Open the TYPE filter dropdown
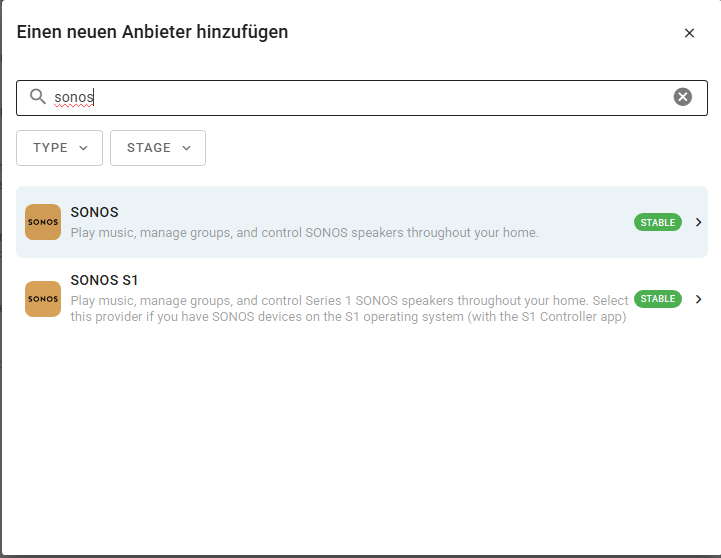This screenshot has height=558, width=721. point(59,148)
